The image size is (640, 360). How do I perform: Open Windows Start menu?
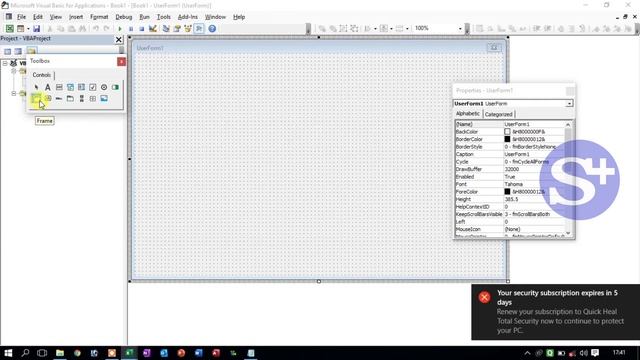coord(8,353)
